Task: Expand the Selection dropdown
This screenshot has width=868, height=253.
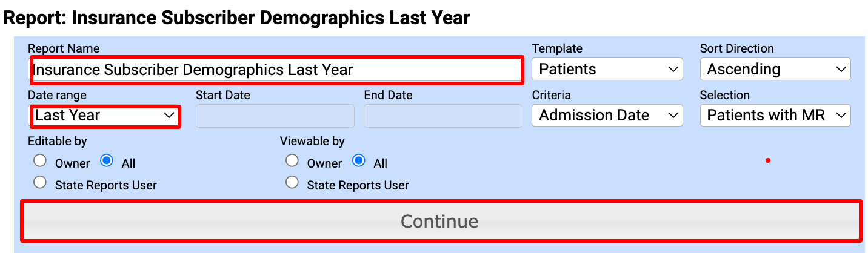Action: [775, 116]
